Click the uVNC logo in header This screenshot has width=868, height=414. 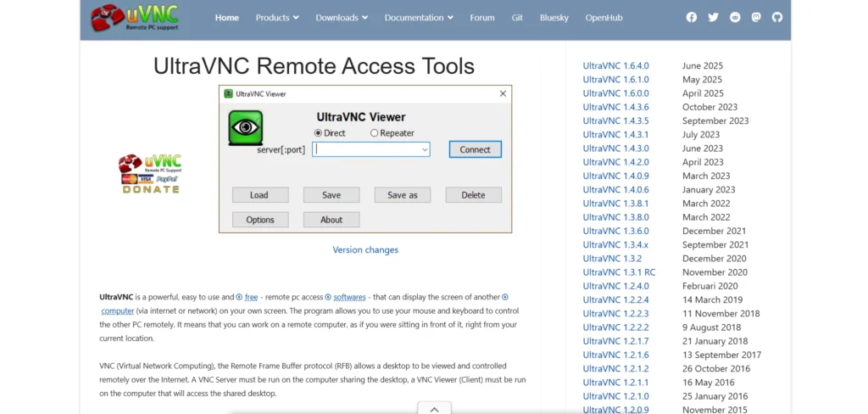(x=136, y=17)
